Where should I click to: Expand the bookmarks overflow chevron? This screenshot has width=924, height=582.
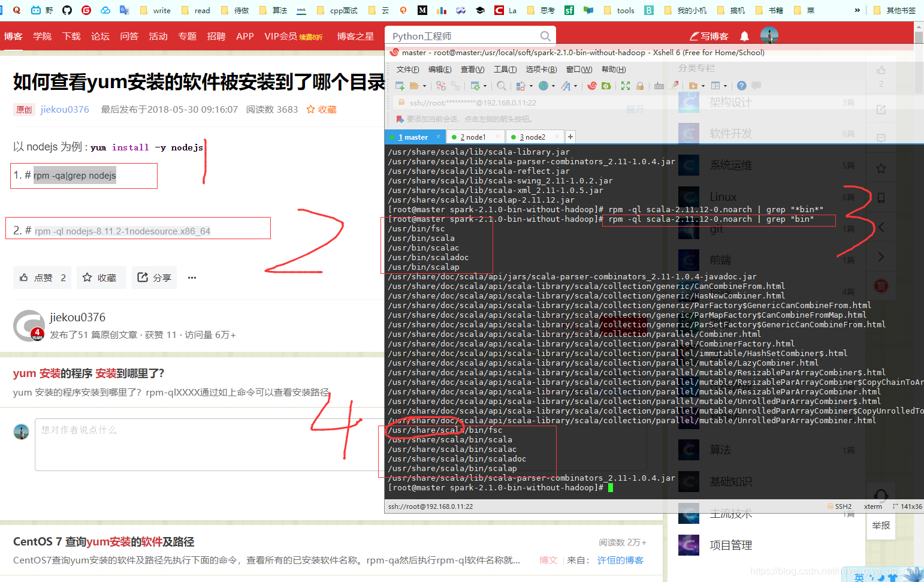[x=857, y=10]
